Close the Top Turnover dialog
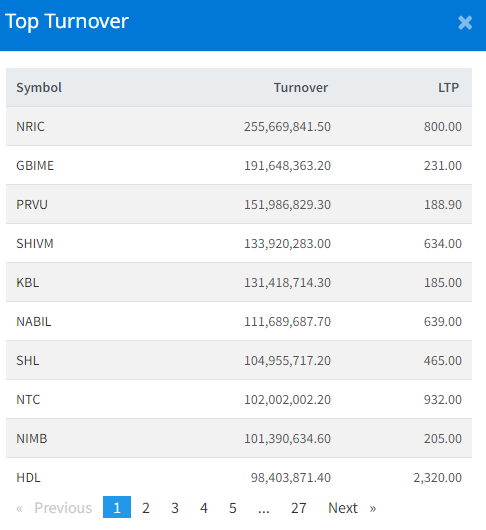The image size is (486, 530). [465, 23]
